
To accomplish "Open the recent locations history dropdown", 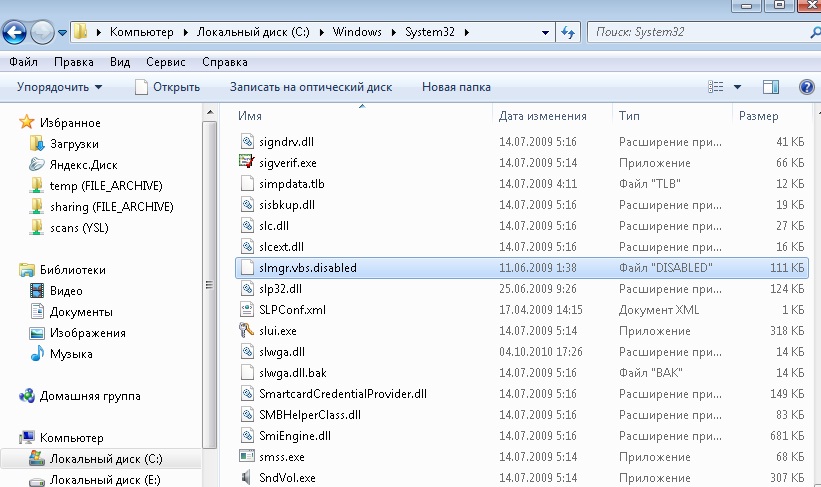I will pos(62,33).
